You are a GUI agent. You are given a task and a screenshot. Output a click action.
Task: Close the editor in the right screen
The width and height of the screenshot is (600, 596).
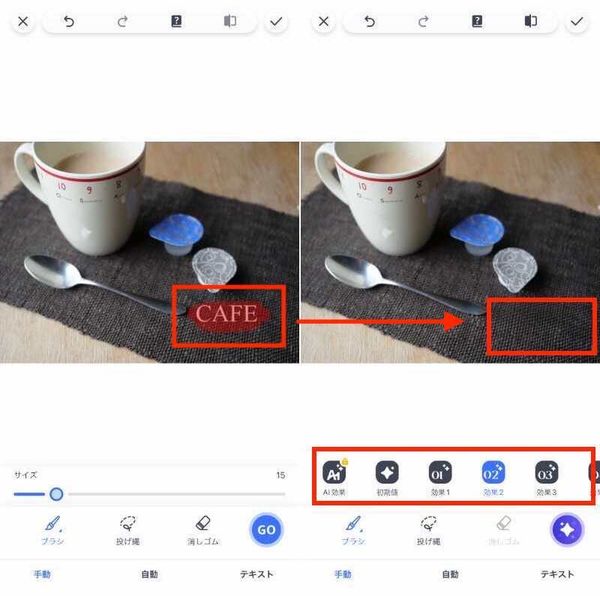(324, 22)
